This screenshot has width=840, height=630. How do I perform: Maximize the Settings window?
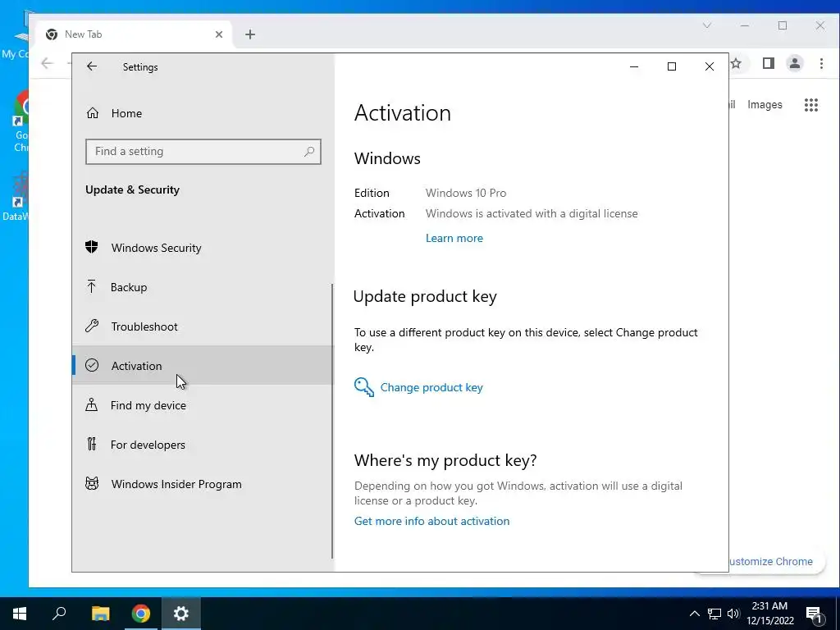point(671,66)
